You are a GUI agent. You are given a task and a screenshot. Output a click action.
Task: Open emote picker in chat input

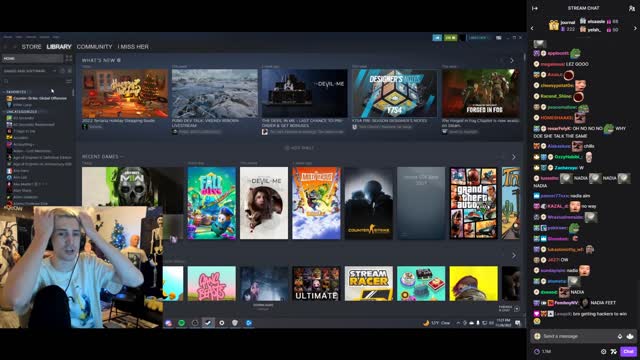(630, 336)
